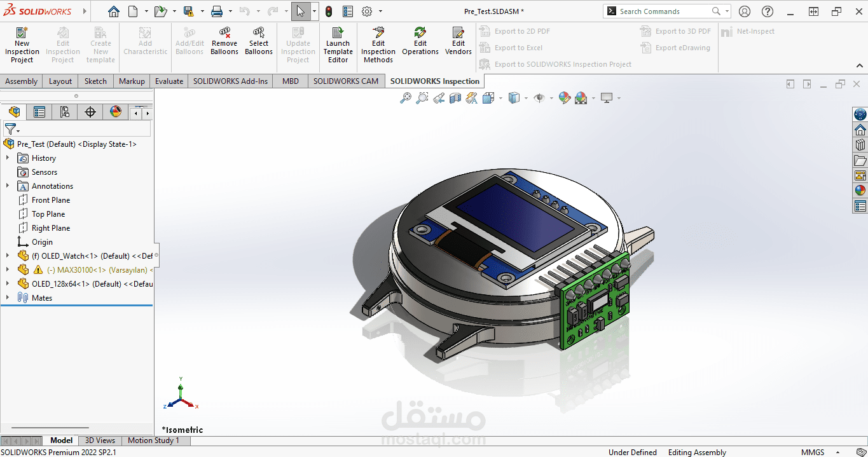Start a New Inspection Project
This screenshot has height=457, width=868.
(22, 45)
